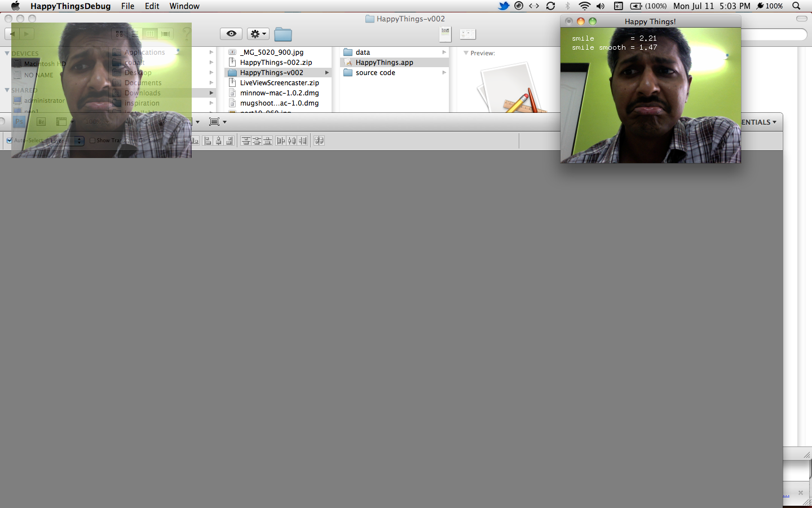
Task: Click Photoshop Align horizontal centers icon
Action: pos(219,141)
